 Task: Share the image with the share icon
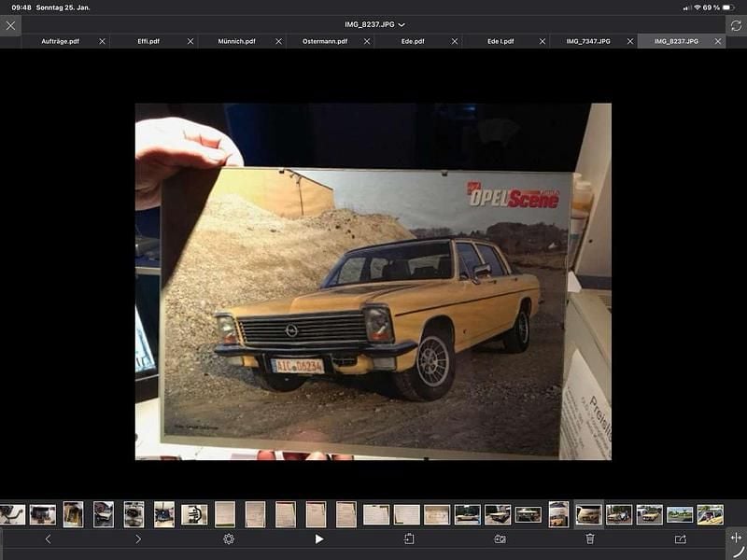click(x=680, y=539)
